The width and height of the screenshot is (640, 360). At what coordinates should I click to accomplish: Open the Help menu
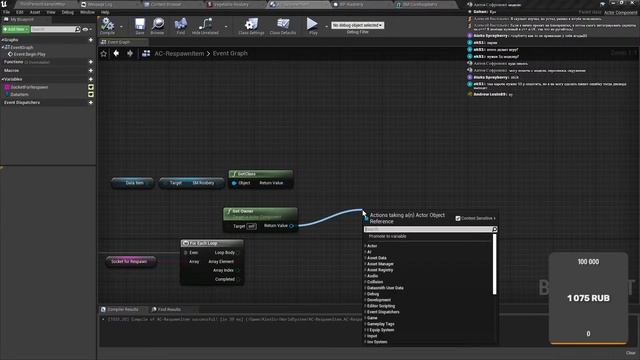pos(105,12)
